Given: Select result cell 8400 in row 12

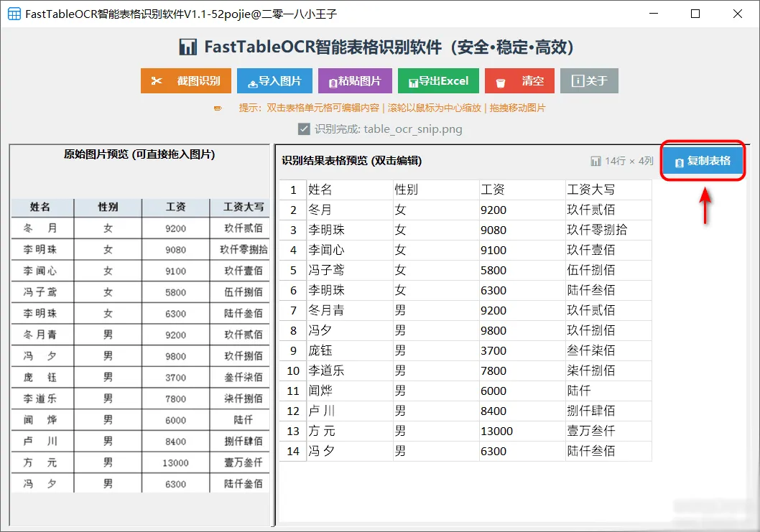Looking at the screenshot, I should coord(522,411).
